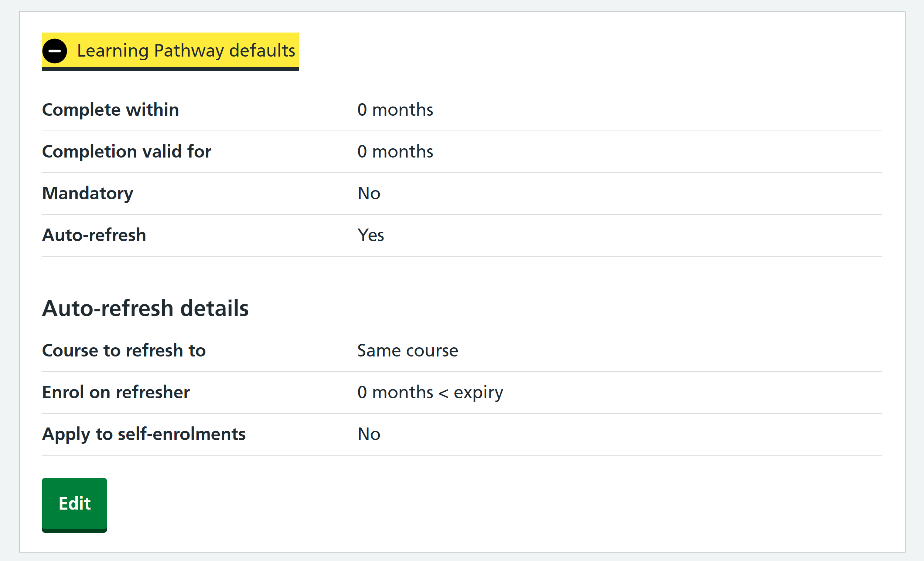Click the Completion valid for label
924x561 pixels.
click(x=126, y=152)
